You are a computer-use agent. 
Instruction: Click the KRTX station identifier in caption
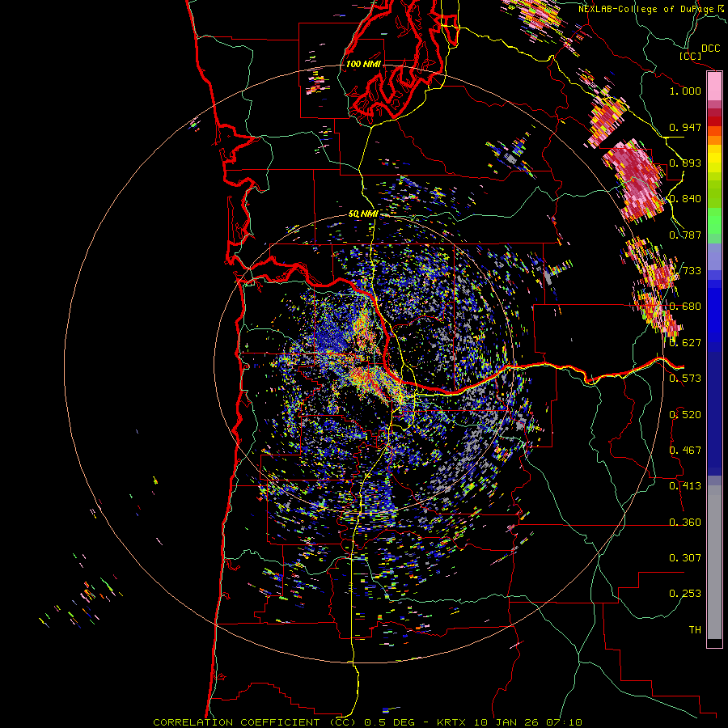click(x=453, y=722)
